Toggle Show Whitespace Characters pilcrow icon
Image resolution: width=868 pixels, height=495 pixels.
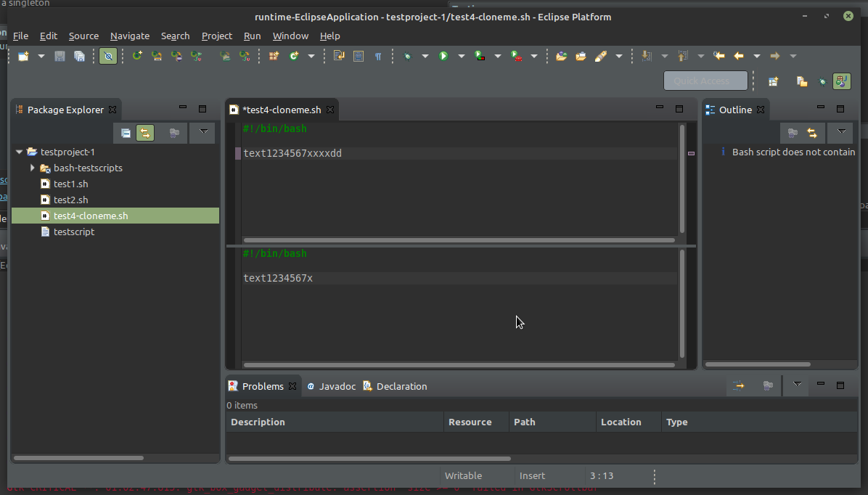tap(378, 56)
